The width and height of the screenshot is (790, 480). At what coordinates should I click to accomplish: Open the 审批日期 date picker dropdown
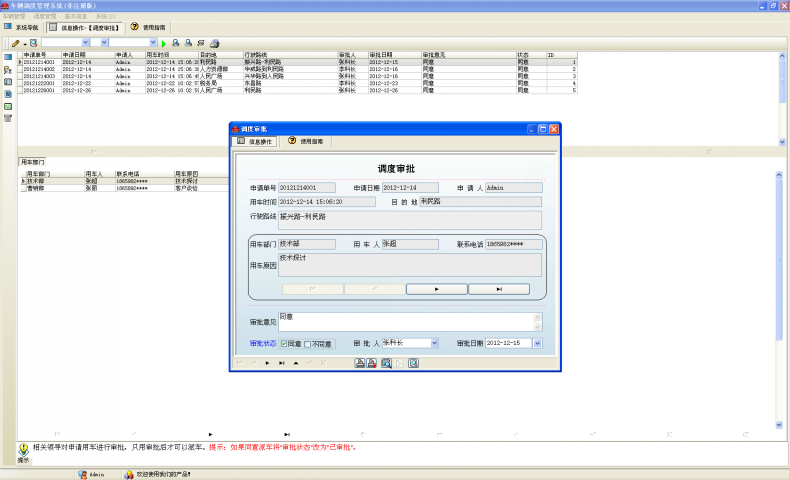(537, 343)
